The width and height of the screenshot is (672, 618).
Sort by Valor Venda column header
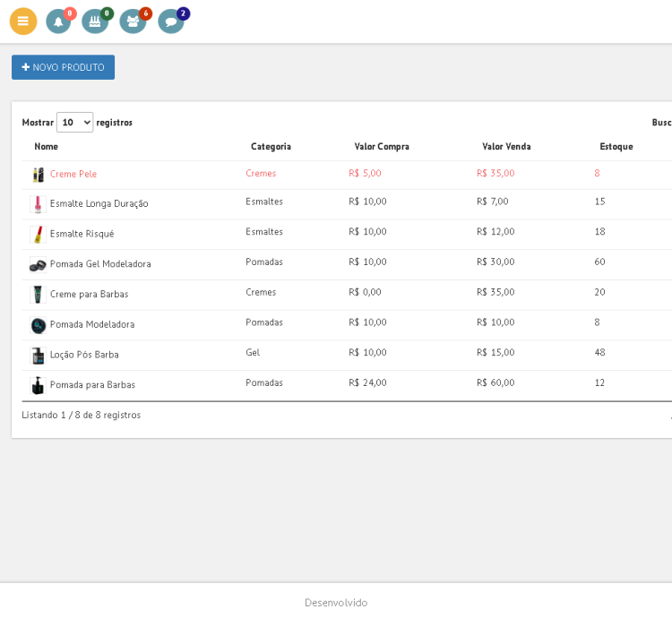(506, 147)
